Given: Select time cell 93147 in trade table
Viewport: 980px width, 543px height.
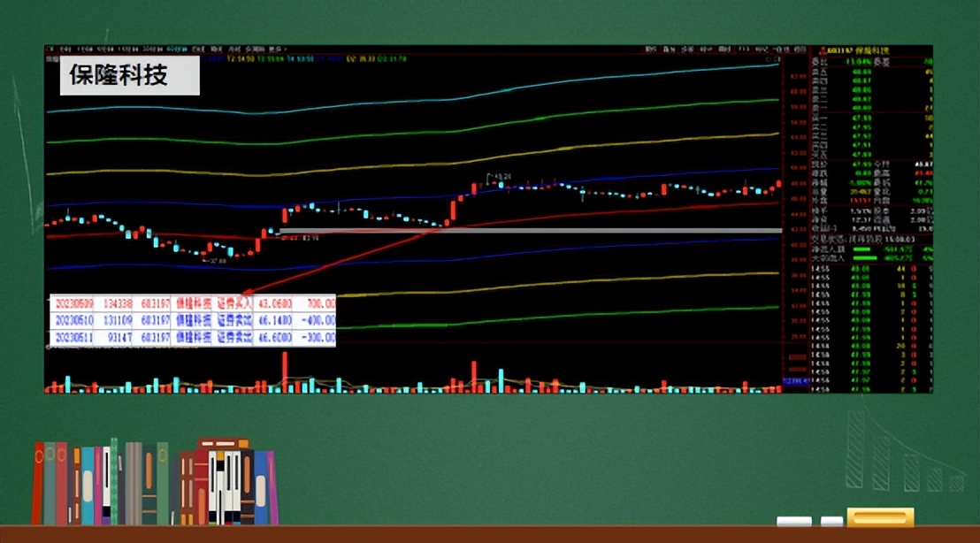Looking at the screenshot, I should [119, 338].
